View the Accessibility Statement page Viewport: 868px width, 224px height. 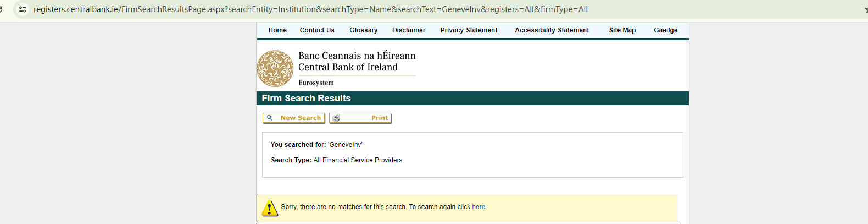pos(552,30)
